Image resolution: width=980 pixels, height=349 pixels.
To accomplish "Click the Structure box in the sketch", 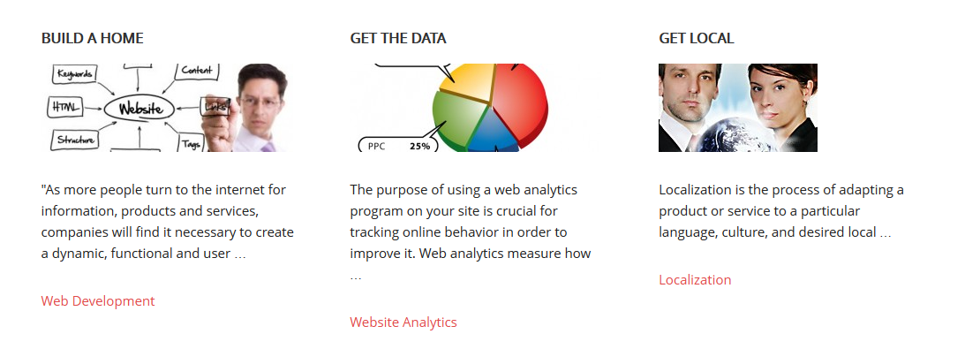I will (x=74, y=140).
